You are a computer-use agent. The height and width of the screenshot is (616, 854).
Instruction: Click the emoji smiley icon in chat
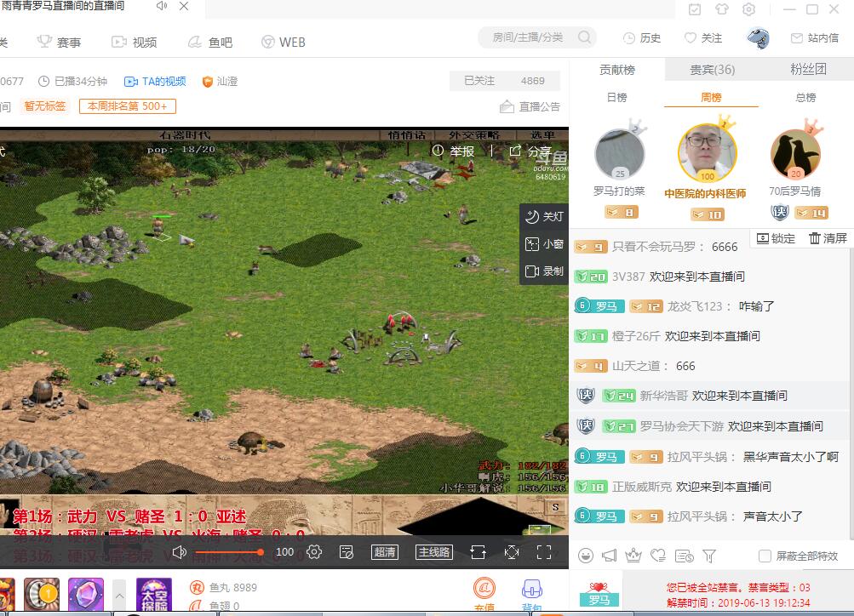pyautogui.click(x=585, y=556)
